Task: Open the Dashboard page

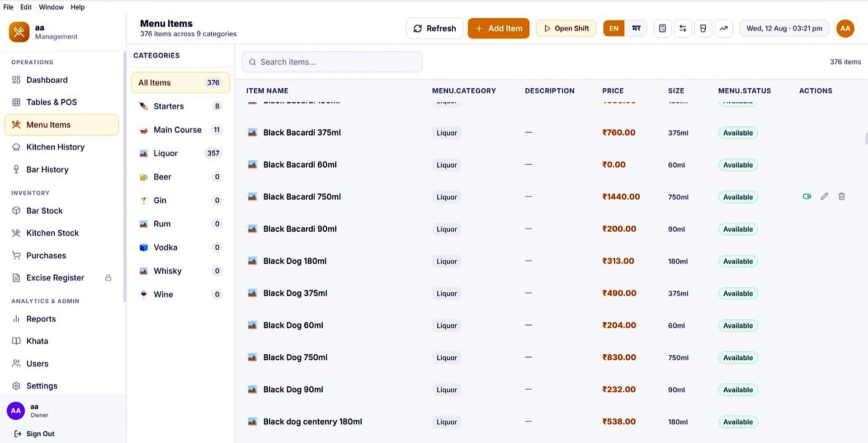Action: [61, 80]
